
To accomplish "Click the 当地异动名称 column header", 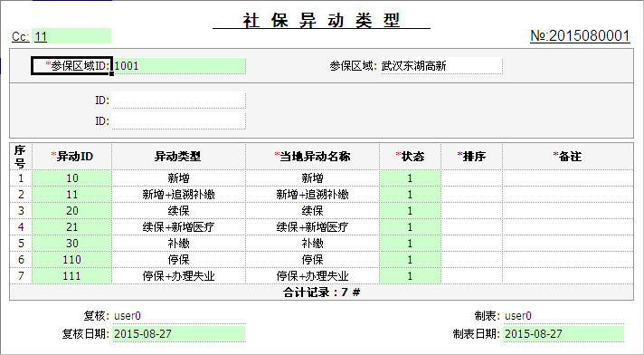I will click(312, 157).
